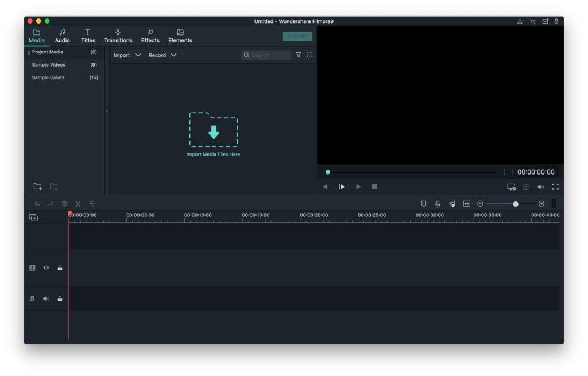Click the split scissors icon in timeline toolbar
Image resolution: width=588 pixels, height=376 pixels.
(x=78, y=204)
